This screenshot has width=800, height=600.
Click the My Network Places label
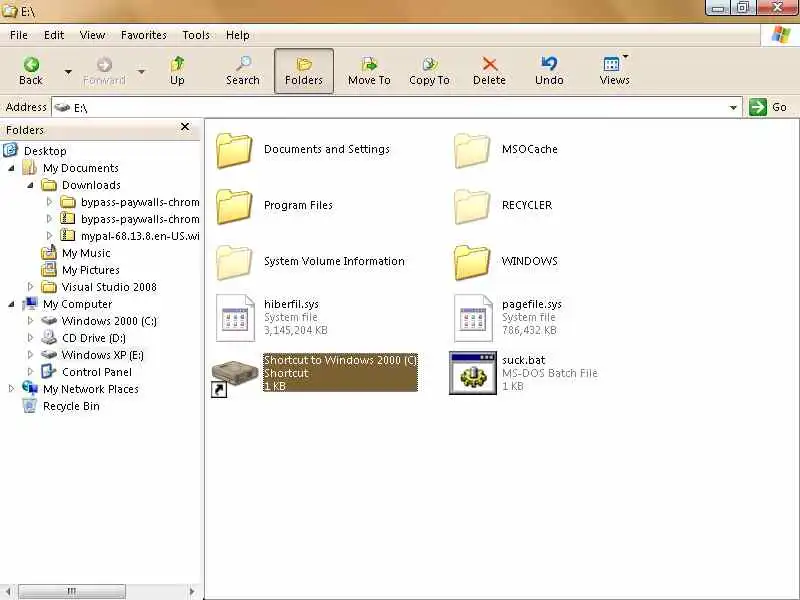pyautogui.click(x=91, y=389)
